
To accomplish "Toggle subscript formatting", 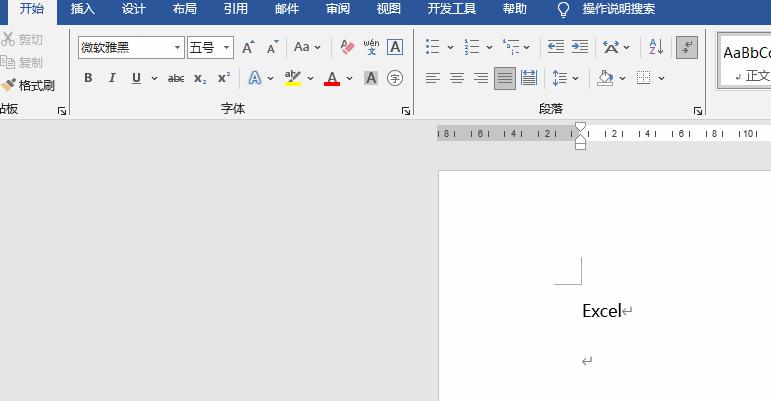I will (x=200, y=78).
